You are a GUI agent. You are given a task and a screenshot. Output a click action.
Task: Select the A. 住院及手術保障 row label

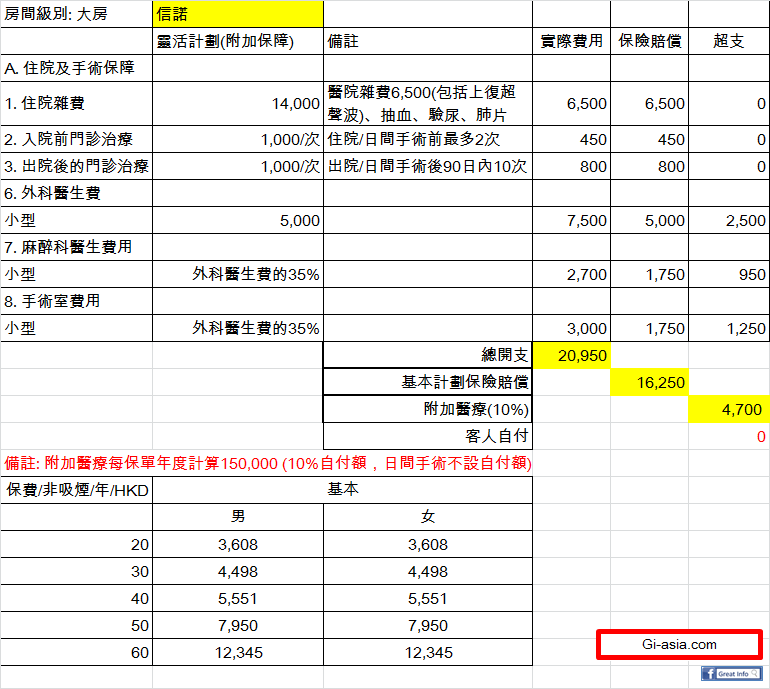point(77,68)
